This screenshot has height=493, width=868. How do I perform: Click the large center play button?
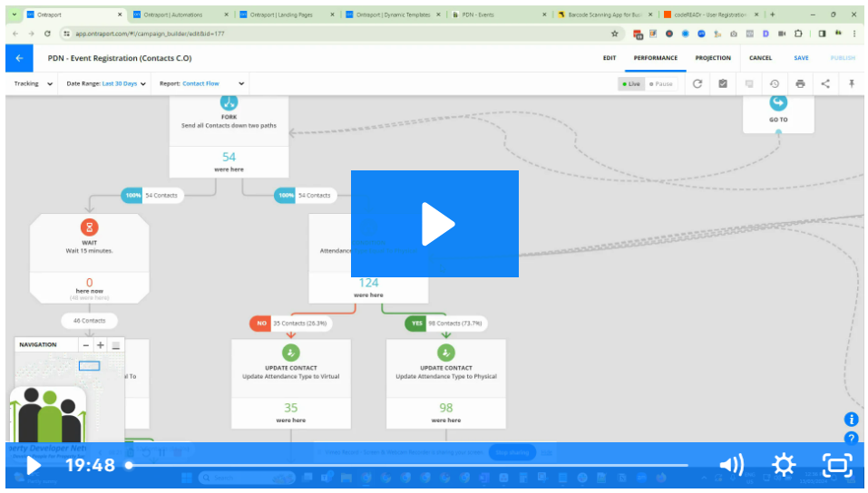434,224
